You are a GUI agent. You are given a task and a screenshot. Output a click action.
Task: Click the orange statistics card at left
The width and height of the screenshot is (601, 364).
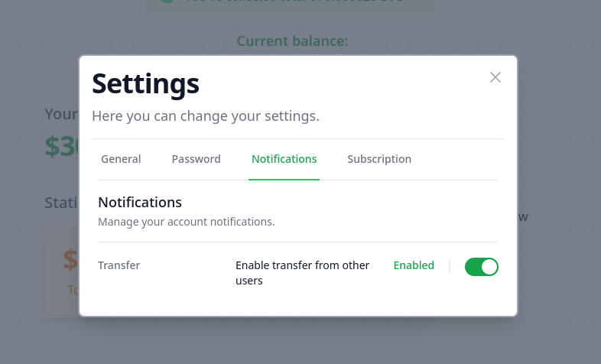61,271
